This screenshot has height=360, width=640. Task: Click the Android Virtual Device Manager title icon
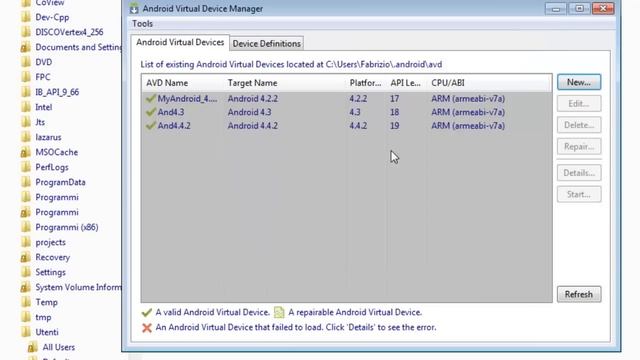[134, 9]
